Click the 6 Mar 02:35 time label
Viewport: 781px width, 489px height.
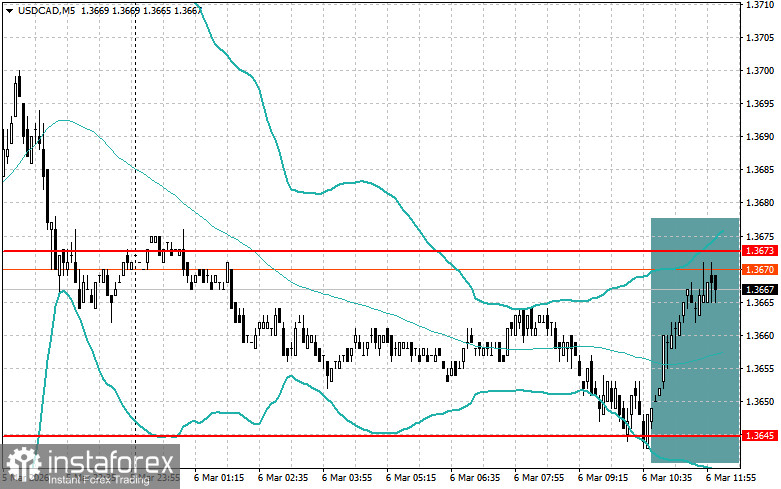pyautogui.click(x=283, y=478)
